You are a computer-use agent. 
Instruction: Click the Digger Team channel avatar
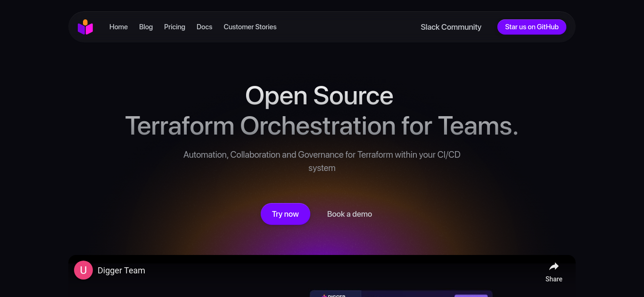pyautogui.click(x=83, y=270)
